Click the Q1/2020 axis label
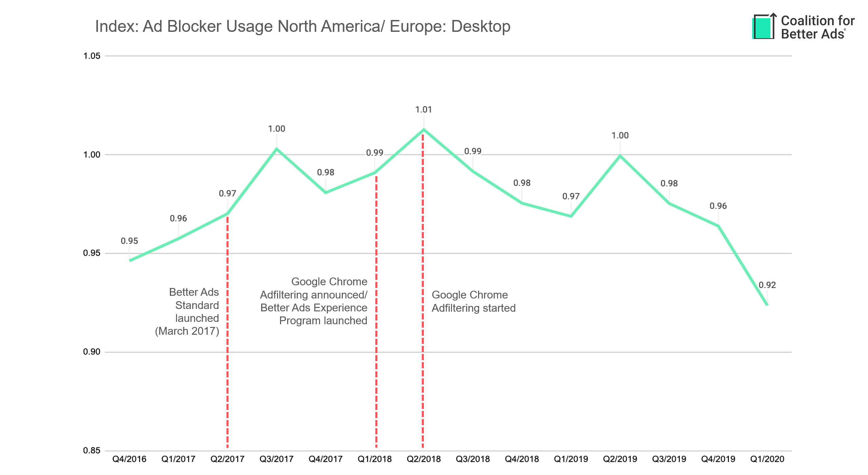Image resolution: width=868 pixels, height=475 pixels. (x=767, y=459)
